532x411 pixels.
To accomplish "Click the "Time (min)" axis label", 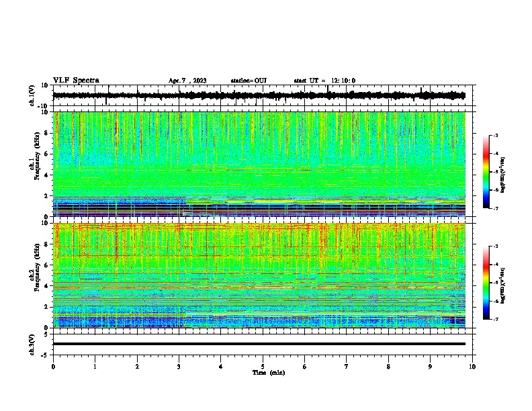I will point(269,373).
